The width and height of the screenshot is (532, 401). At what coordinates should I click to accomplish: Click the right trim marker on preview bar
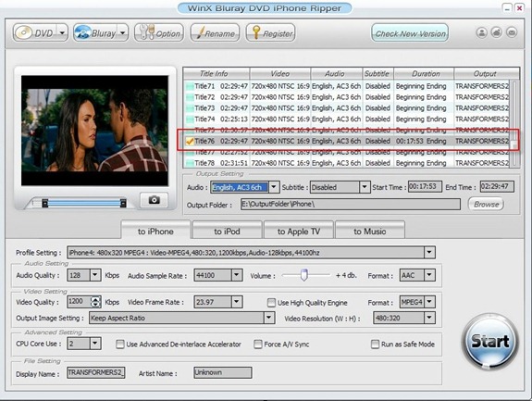click(x=123, y=203)
